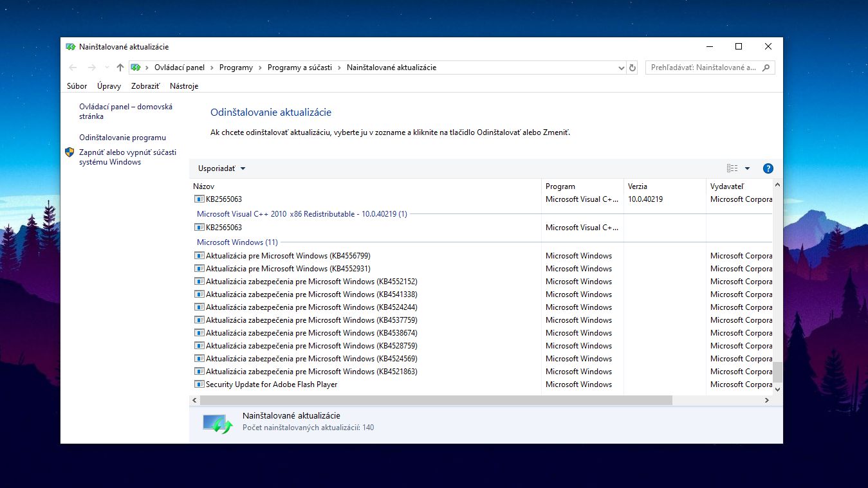Click the horizontal scrollbar thumb
868x488 pixels.
coord(436,400)
